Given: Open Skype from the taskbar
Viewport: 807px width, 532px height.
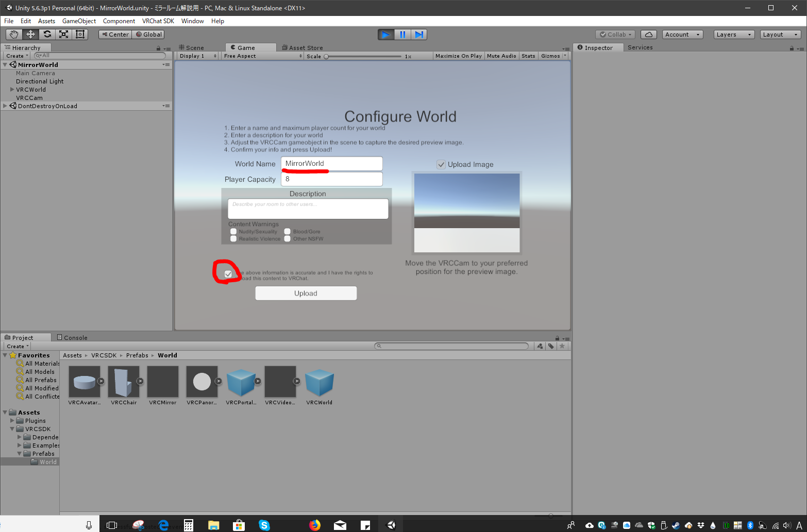Looking at the screenshot, I should pos(264,525).
